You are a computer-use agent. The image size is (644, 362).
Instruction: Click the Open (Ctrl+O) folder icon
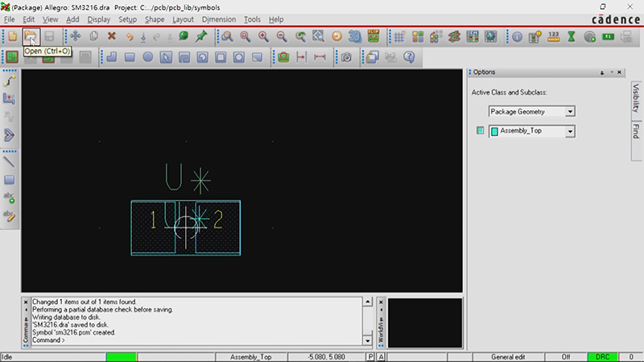coord(31,36)
